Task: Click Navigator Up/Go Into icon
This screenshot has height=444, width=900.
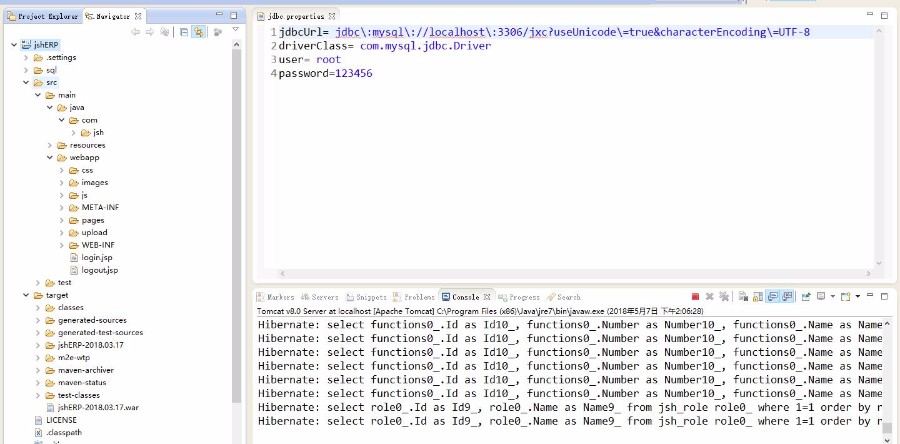Action: pos(165,32)
